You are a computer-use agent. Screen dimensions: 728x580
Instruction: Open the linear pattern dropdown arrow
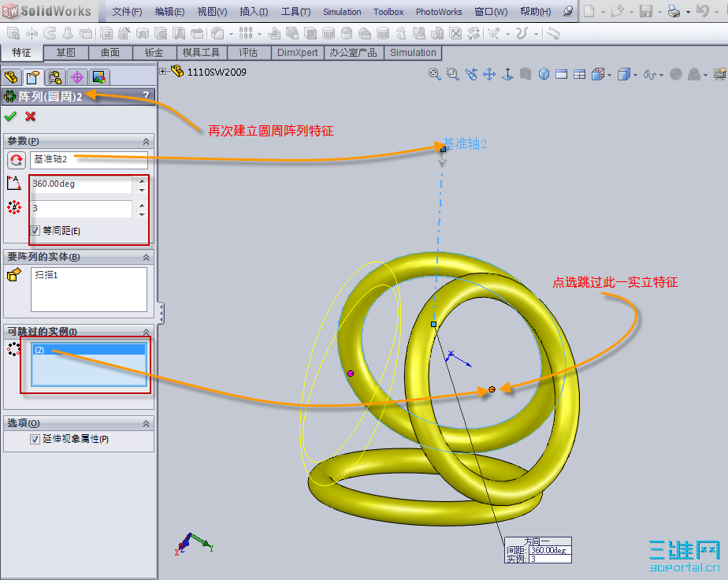click(x=259, y=34)
